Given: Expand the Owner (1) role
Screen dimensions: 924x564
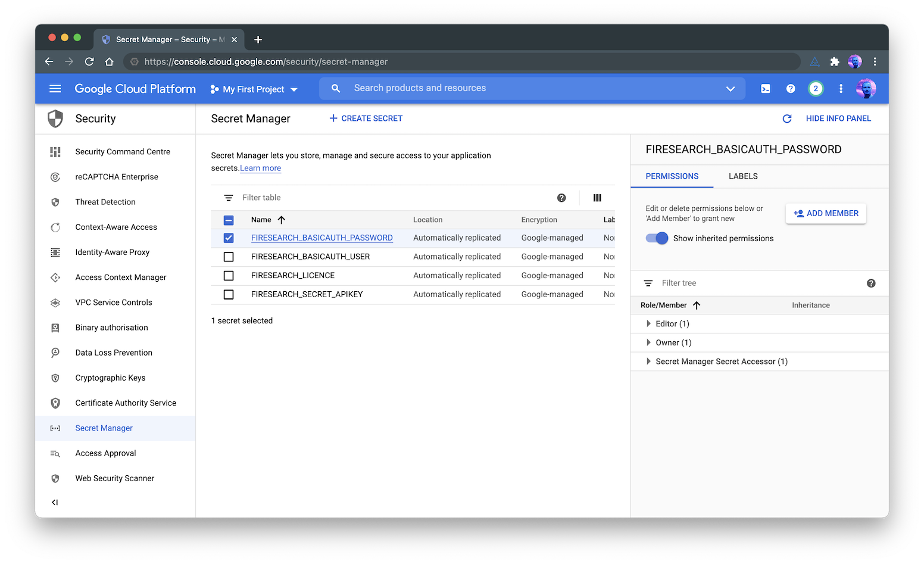Looking at the screenshot, I should click(648, 342).
